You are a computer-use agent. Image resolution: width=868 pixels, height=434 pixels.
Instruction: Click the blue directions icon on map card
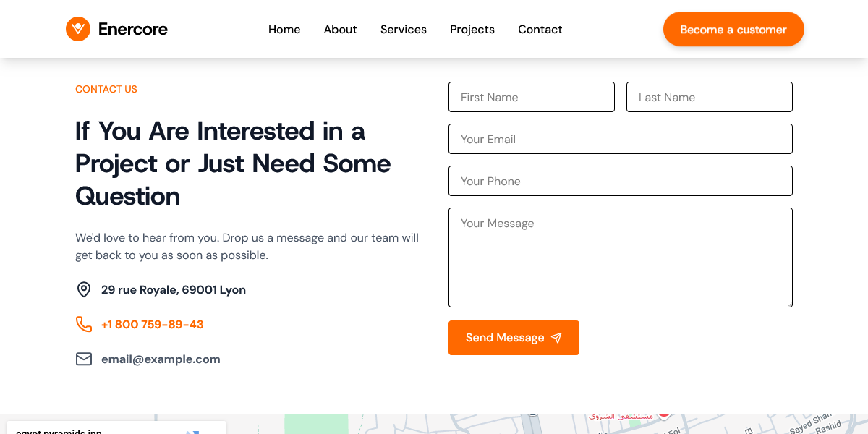192,432
